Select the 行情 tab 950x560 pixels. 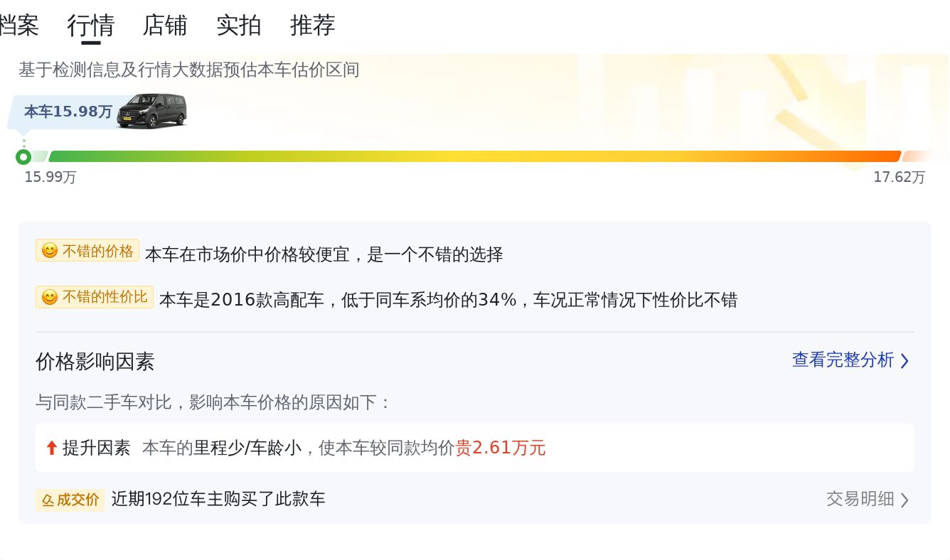91,26
